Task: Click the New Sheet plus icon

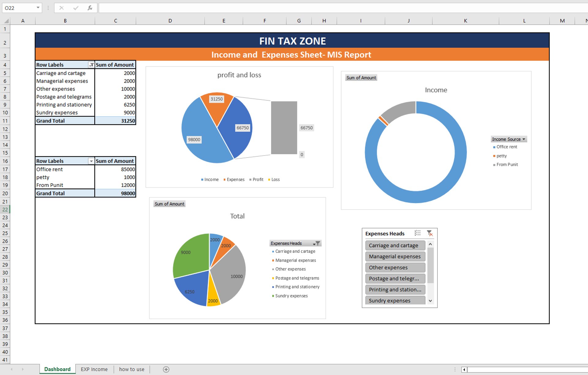Action: point(166,369)
